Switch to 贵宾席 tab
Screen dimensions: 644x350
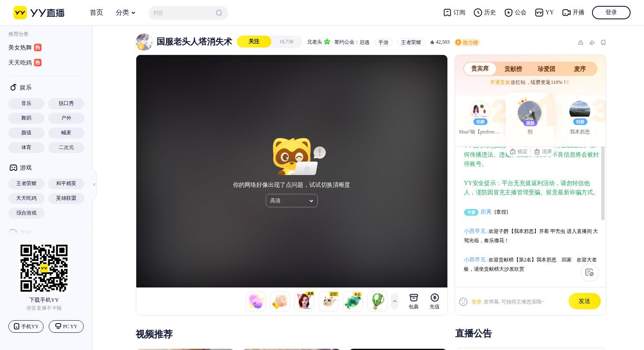click(x=480, y=68)
